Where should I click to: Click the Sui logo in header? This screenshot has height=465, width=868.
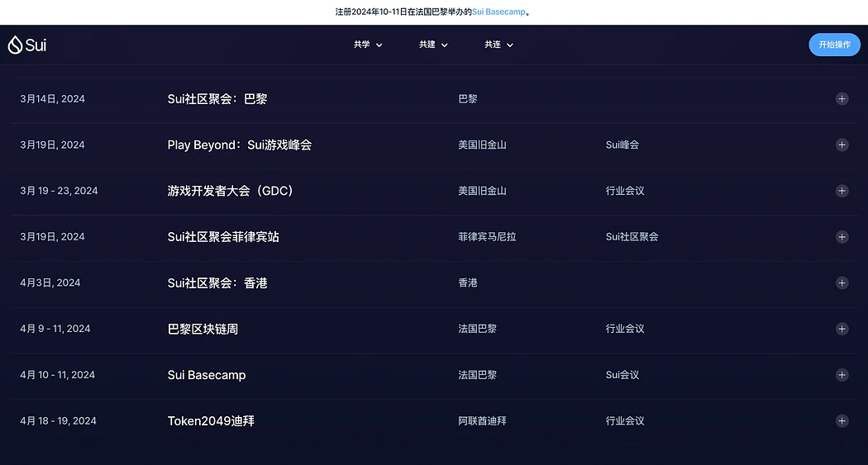click(27, 45)
